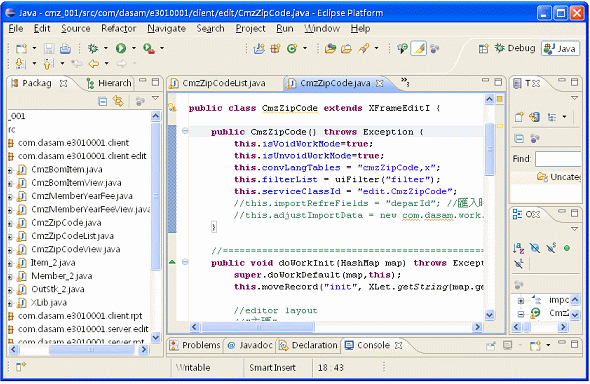Open dropdown next to Run icon
Image resolution: width=590 pixels, height=384 pixels.
134,48
